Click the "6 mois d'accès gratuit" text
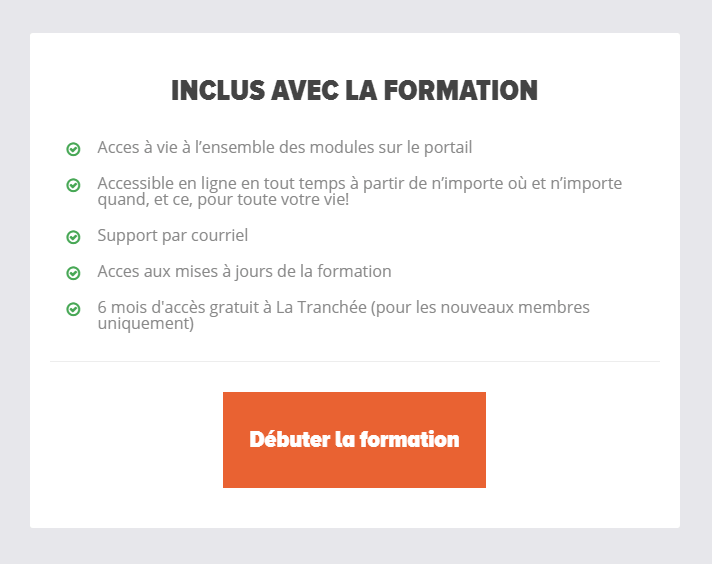This screenshot has height=564, width=712. (x=178, y=307)
